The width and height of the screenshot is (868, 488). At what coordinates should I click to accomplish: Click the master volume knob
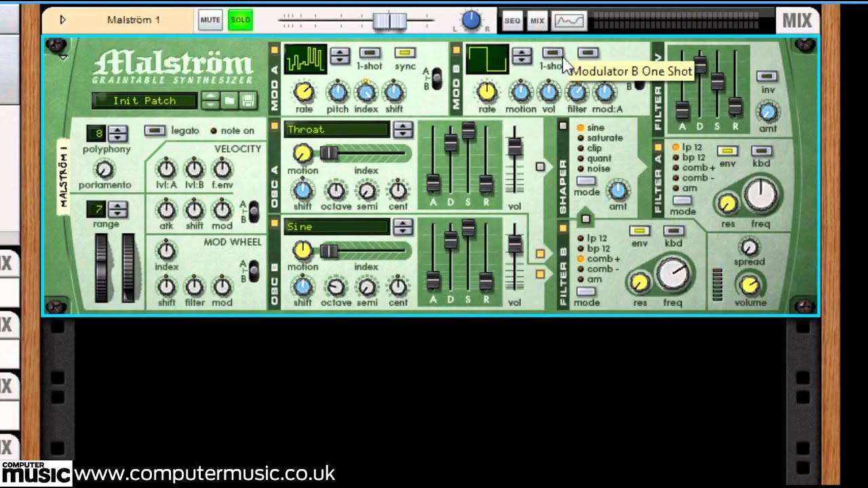pos(749,284)
